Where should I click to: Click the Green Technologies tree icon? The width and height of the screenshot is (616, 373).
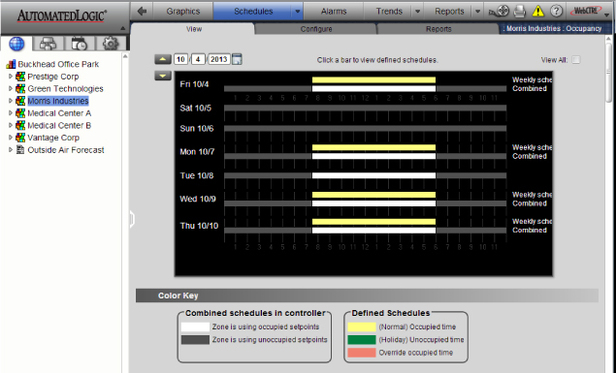coord(20,88)
